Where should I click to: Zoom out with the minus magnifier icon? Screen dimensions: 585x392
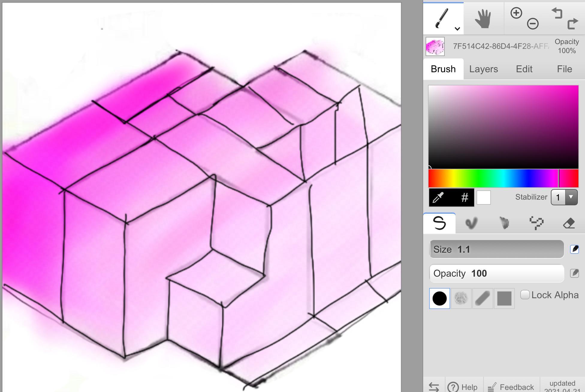point(533,24)
